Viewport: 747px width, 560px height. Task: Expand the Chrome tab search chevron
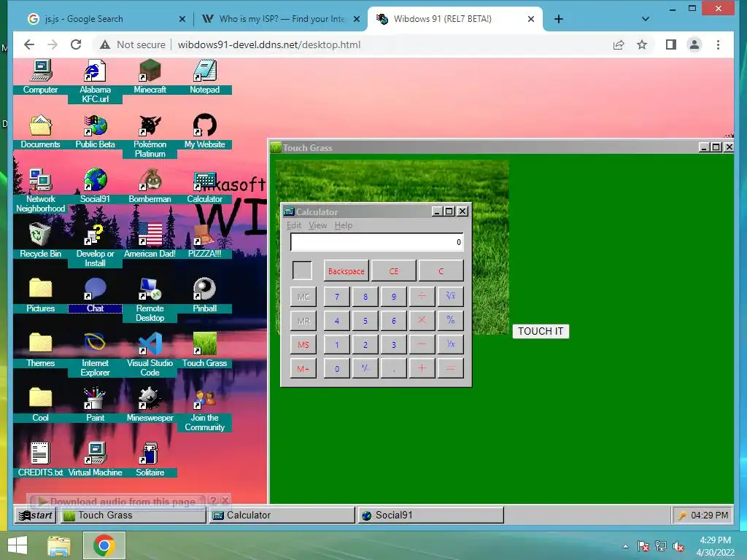pyautogui.click(x=646, y=19)
